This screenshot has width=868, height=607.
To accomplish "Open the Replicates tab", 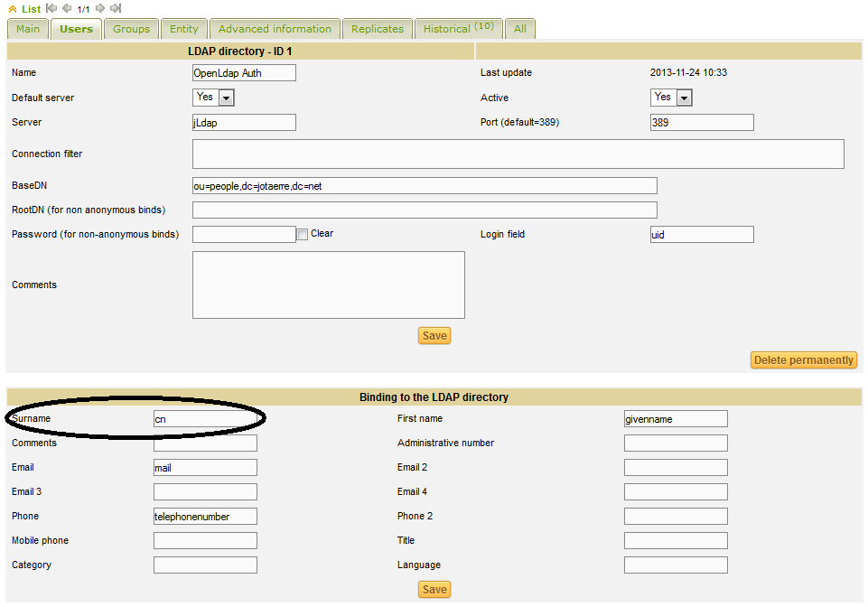I will [x=378, y=29].
